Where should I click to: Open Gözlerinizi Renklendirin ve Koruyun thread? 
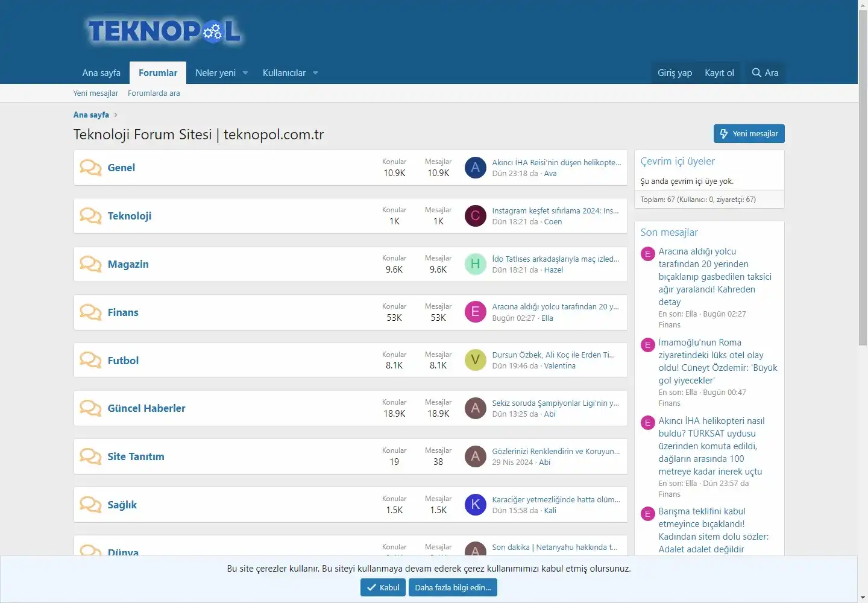(x=556, y=451)
